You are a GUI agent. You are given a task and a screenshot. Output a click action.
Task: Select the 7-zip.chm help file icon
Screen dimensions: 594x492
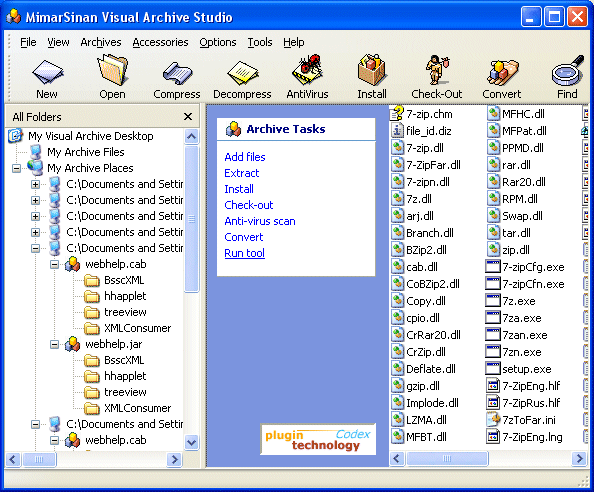[397, 114]
